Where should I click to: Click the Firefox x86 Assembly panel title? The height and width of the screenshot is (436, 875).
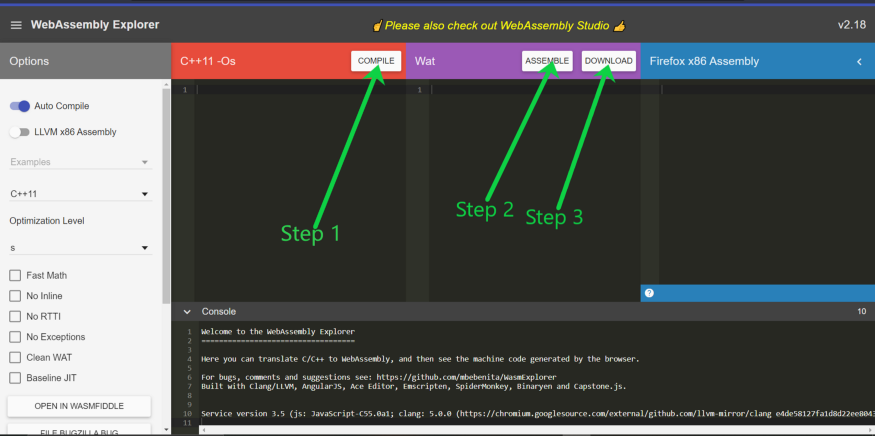tap(704, 61)
